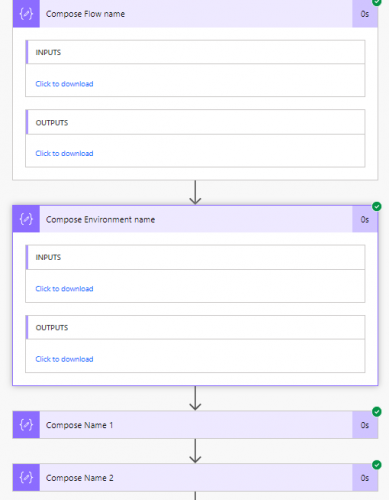Download inputs of Compose Flow name
The image size is (389, 500).
tap(64, 84)
